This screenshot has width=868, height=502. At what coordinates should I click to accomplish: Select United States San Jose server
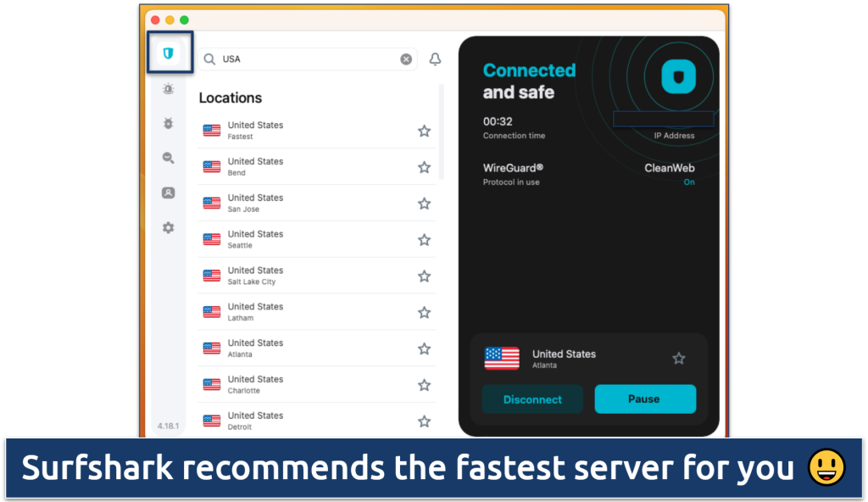point(317,203)
